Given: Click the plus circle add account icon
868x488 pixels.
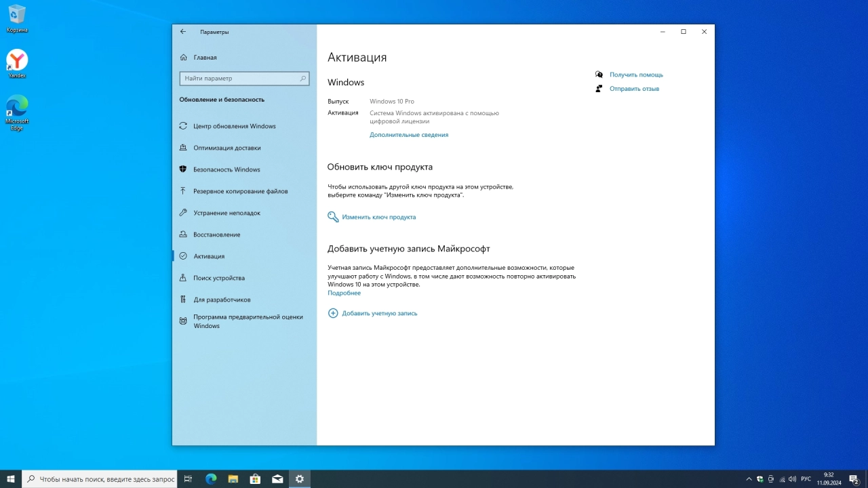Looking at the screenshot, I should click(x=333, y=313).
